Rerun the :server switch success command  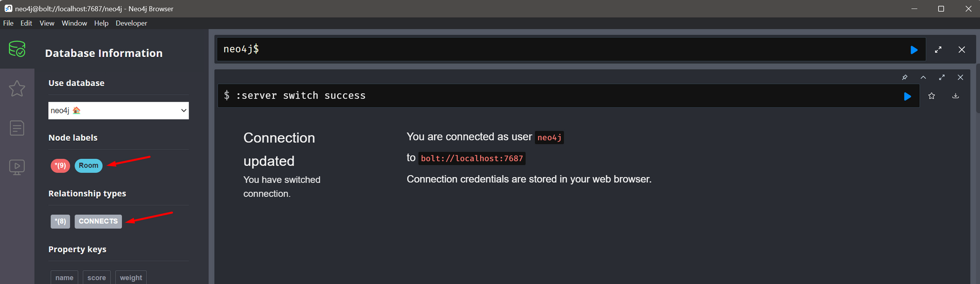coord(907,97)
